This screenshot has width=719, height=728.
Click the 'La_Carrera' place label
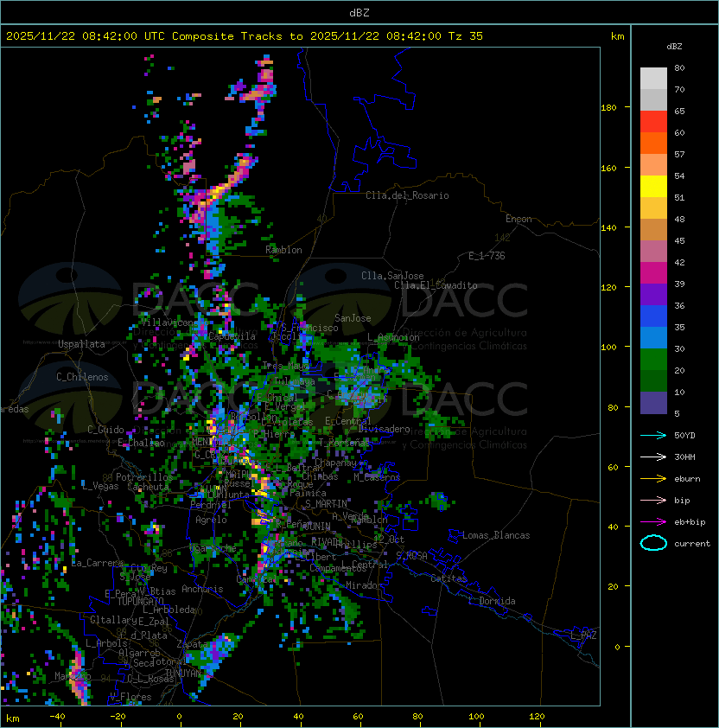(98, 563)
